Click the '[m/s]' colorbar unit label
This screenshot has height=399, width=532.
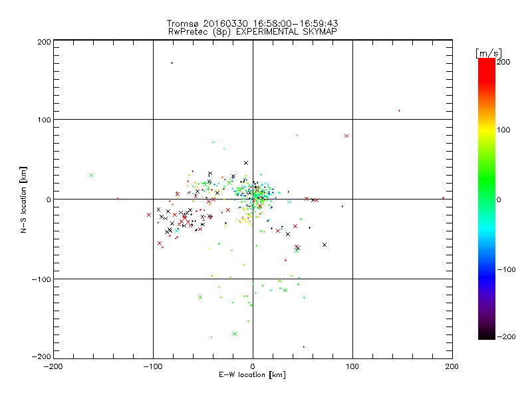point(489,53)
